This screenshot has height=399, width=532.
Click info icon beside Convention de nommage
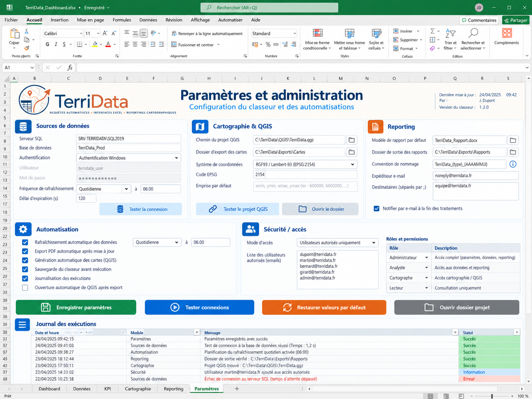[x=513, y=164]
